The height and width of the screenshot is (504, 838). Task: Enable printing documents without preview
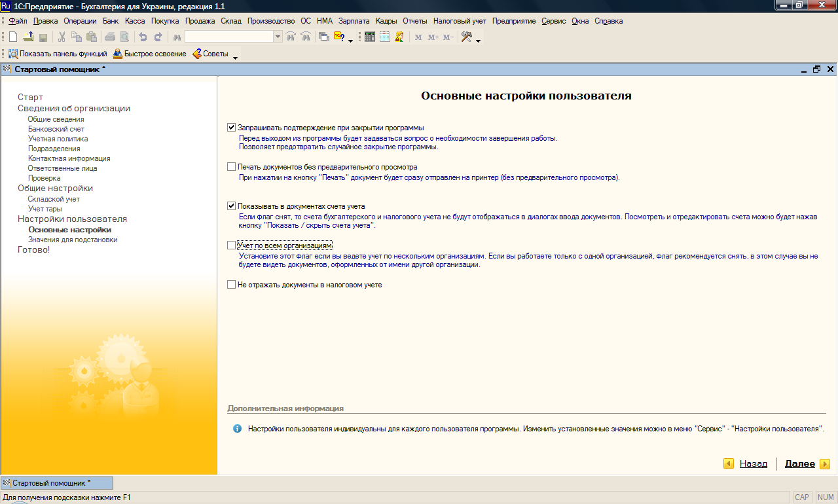click(231, 167)
